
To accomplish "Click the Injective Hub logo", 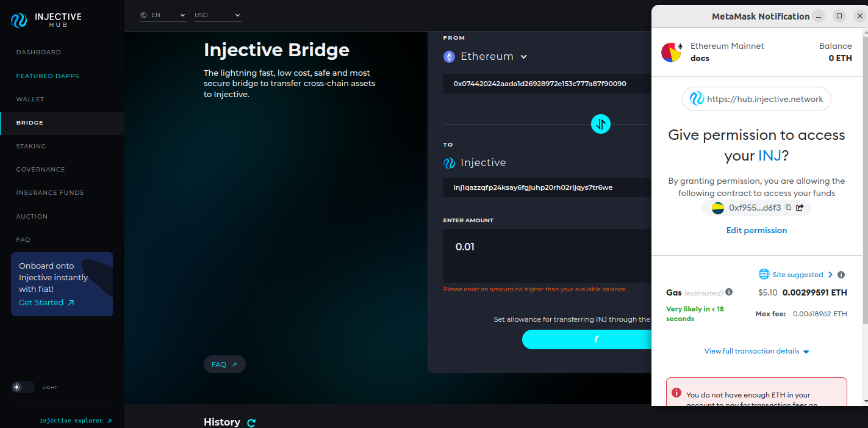I will 46,20.
